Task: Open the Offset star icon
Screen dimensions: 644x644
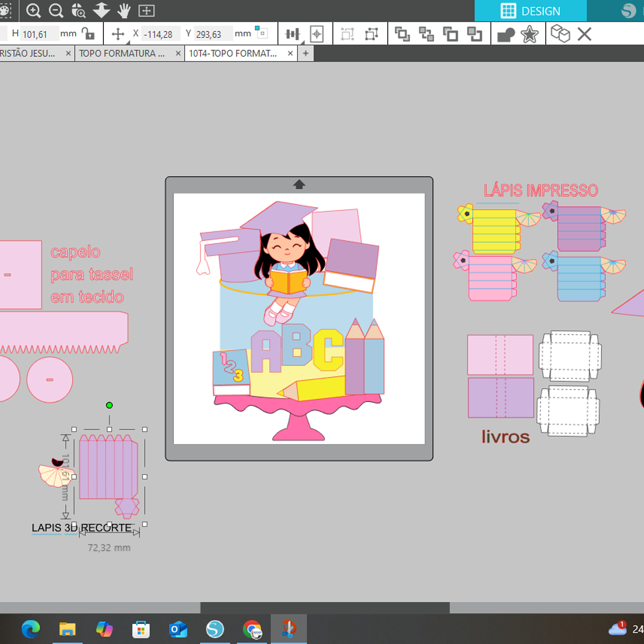Action: [x=529, y=34]
